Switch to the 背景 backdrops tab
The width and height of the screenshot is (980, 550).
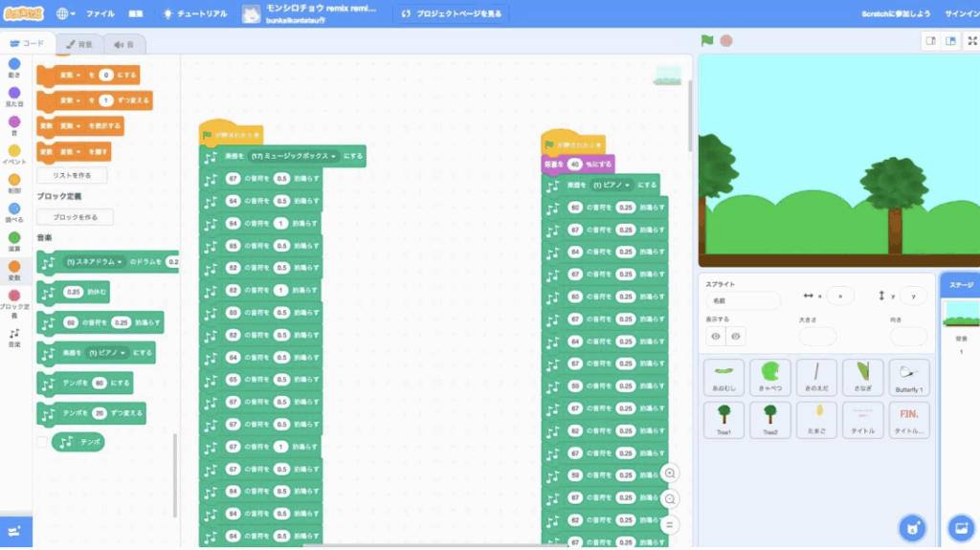[x=78, y=44]
